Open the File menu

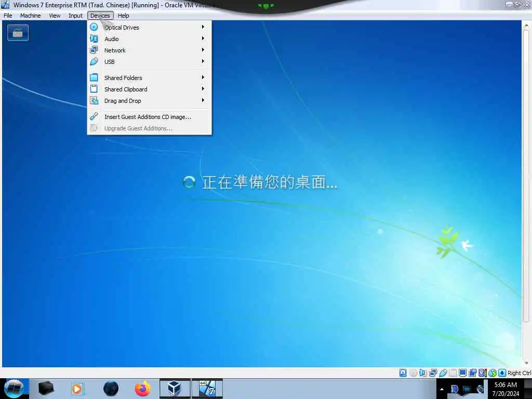pos(8,16)
